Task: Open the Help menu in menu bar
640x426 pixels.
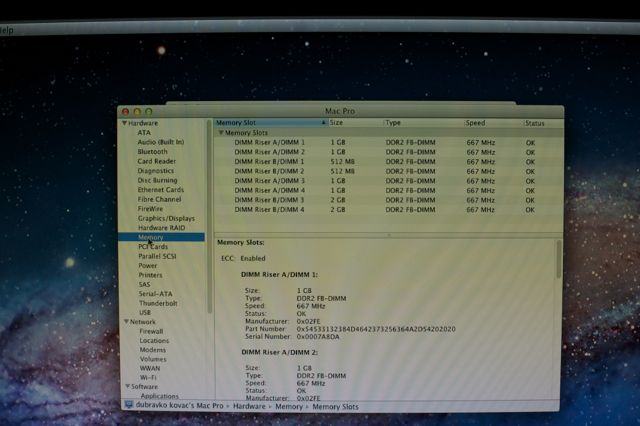Action: pyautogui.click(x=7, y=30)
